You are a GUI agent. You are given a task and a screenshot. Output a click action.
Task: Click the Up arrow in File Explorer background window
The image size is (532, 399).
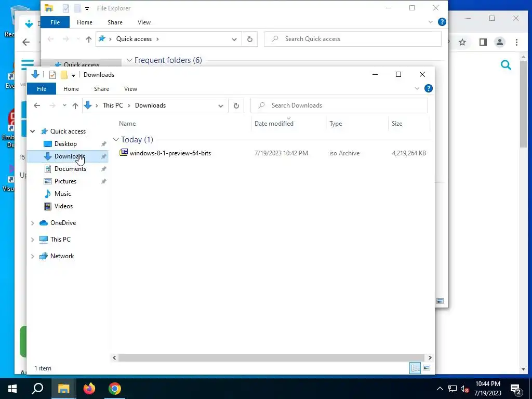(x=89, y=39)
